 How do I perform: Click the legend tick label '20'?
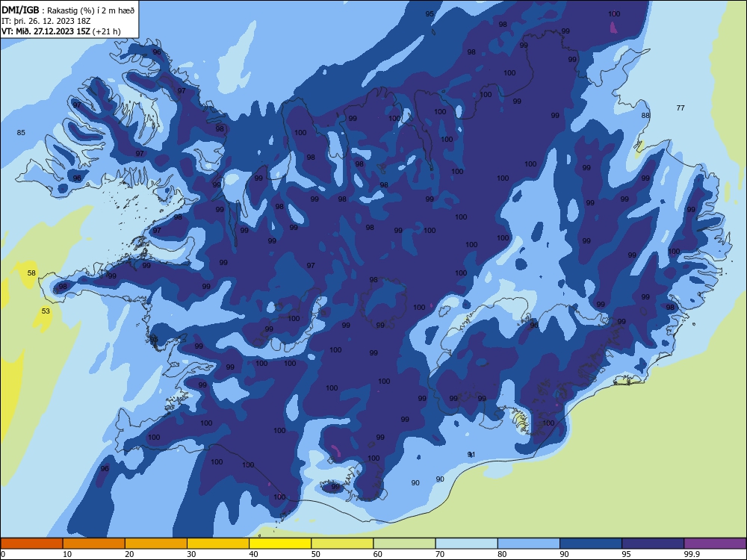[129, 554]
